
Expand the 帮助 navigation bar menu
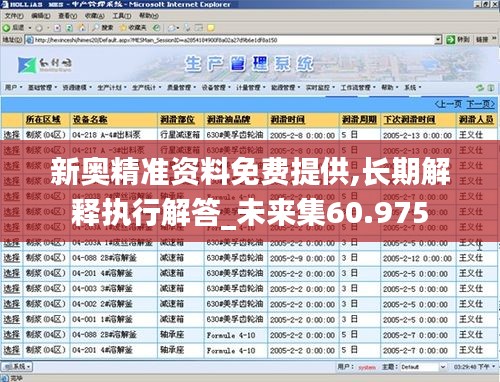390,87
